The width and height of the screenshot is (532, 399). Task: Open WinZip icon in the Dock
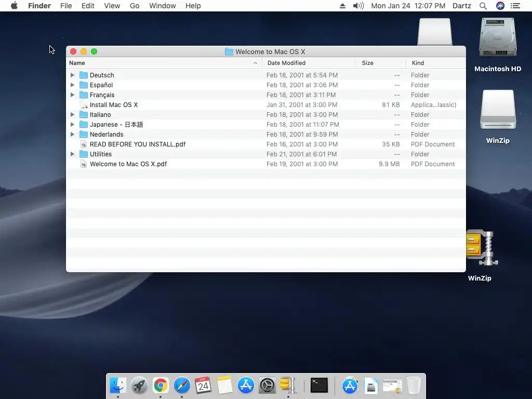click(288, 385)
